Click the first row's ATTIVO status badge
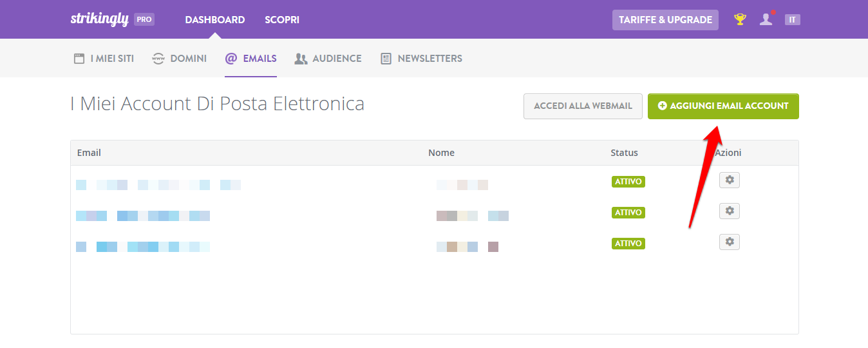Viewport: 868px width, 348px height. (628, 182)
